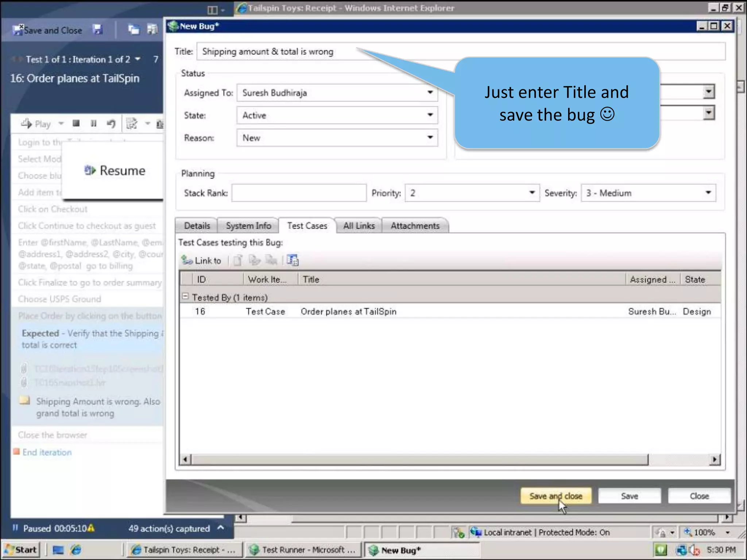Expand the Severity dropdown
This screenshot has height=560, width=747.
click(x=708, y=193)
